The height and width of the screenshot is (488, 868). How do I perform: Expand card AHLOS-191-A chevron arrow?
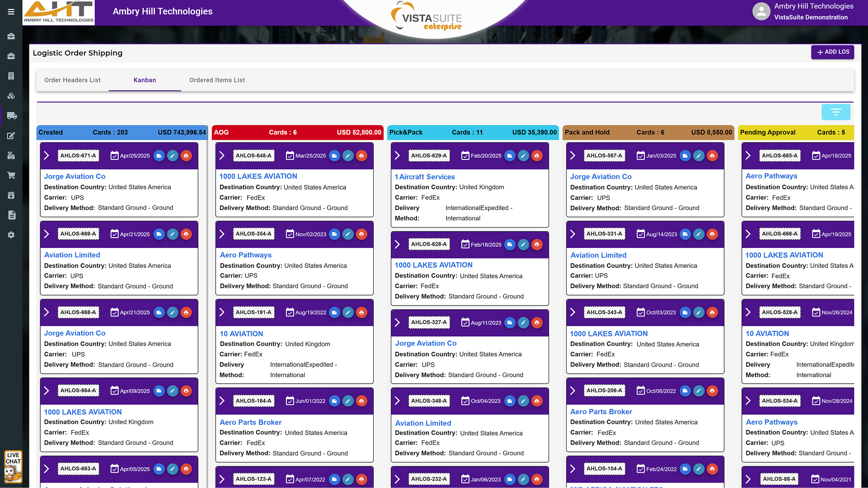[x=222, y=312]
